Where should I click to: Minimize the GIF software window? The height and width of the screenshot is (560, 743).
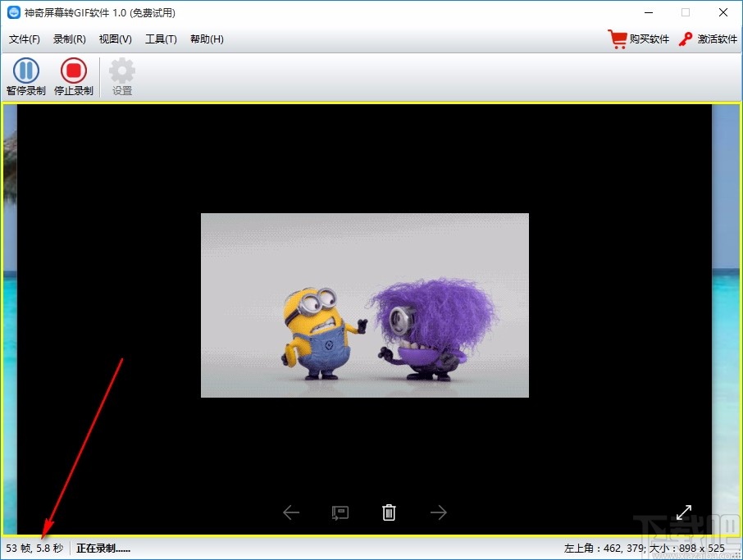tap(649, 13)
